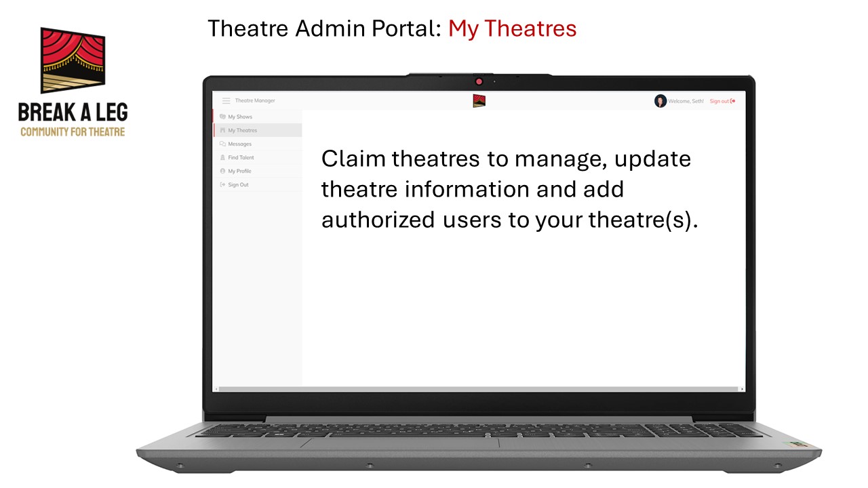Go to Find Talent label in the sidebar
Image resolution: width=868 pixels, height=488 pixels.
(x=241, y=157)
